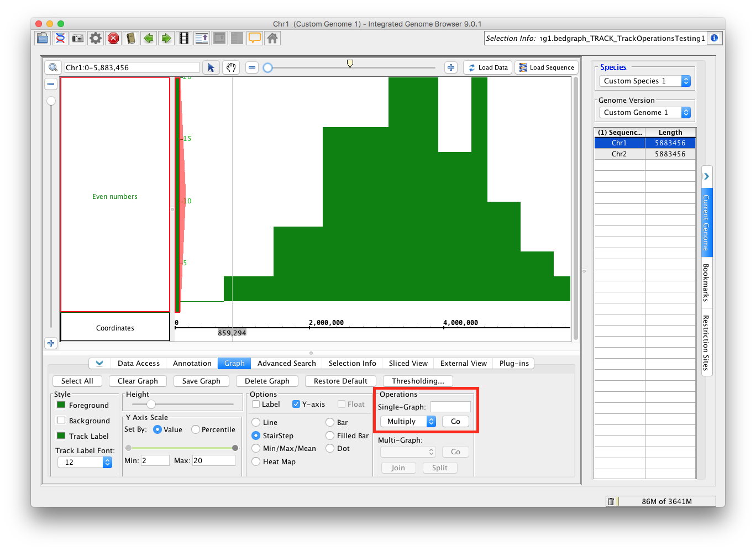Click the film strip autoscroll icon
Viewport: 756px width, 551px height.
click(184, 38)
